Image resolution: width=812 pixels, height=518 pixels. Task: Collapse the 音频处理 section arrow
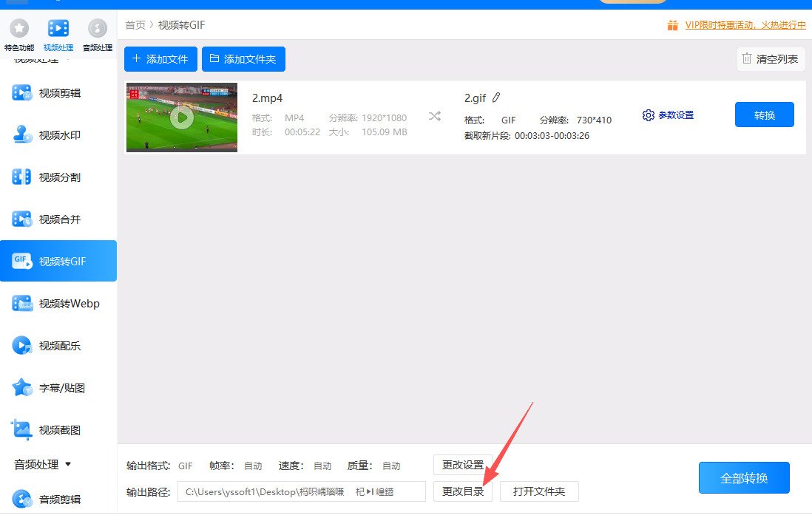[68, 464]
